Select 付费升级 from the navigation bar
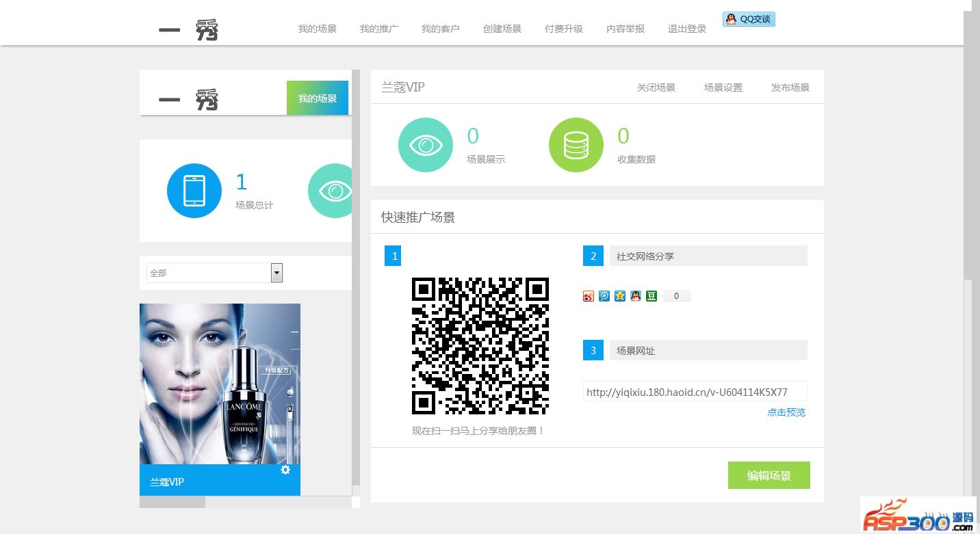Viewport: 980px width, 534px height. [564, 29]
